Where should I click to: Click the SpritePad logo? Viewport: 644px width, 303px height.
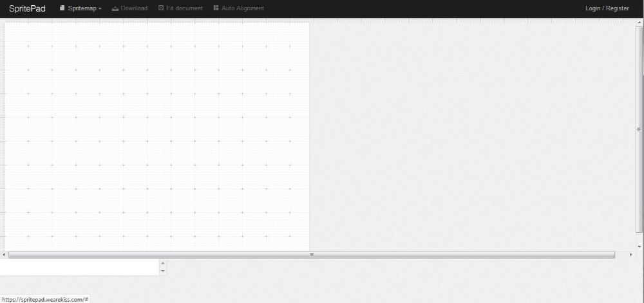pos(27,8)
